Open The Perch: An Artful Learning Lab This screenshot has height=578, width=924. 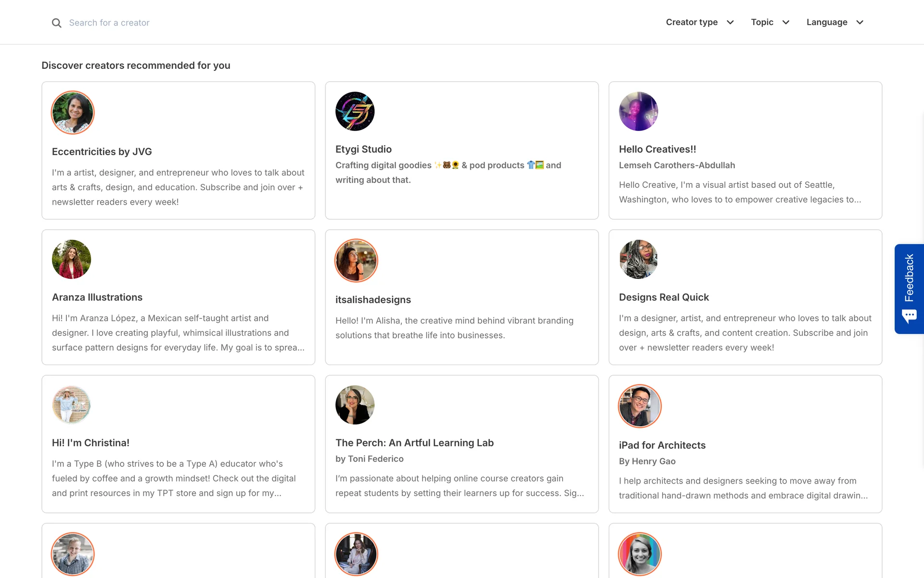coord(414,443)
